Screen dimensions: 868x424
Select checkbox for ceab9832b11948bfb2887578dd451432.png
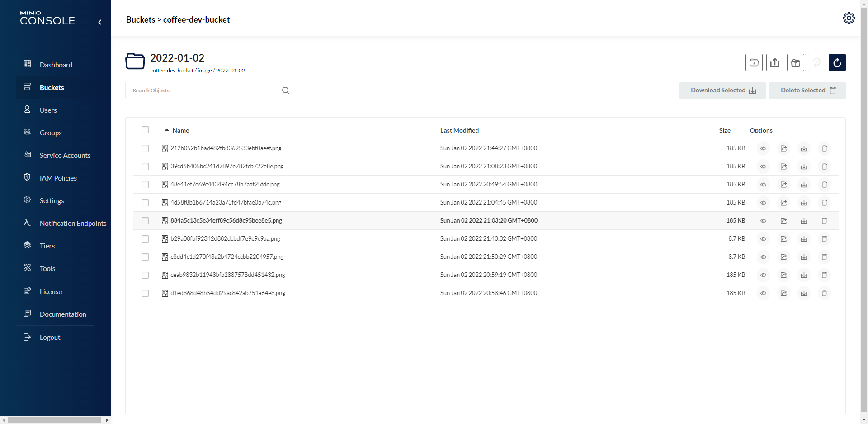click(145, 275)
